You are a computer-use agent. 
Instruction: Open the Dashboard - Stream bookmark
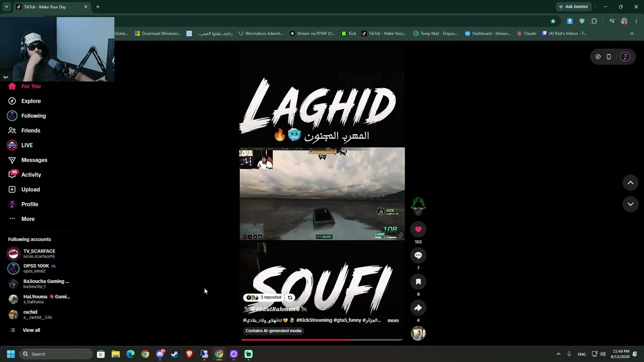(x=488, y=34)
